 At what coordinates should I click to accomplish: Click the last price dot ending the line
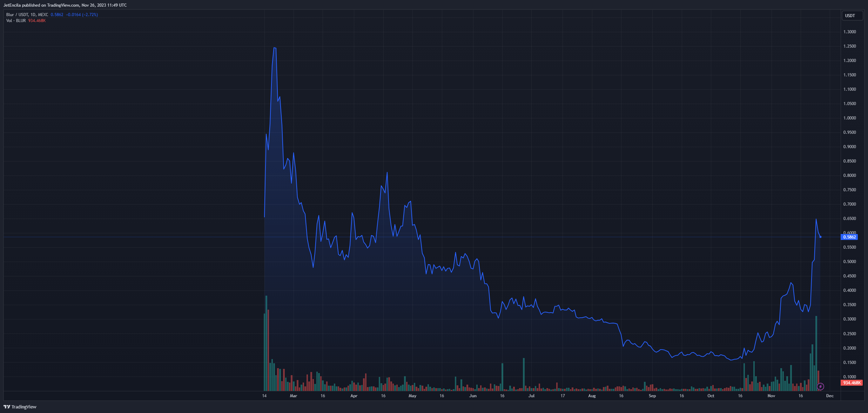[x=820, y=237]
